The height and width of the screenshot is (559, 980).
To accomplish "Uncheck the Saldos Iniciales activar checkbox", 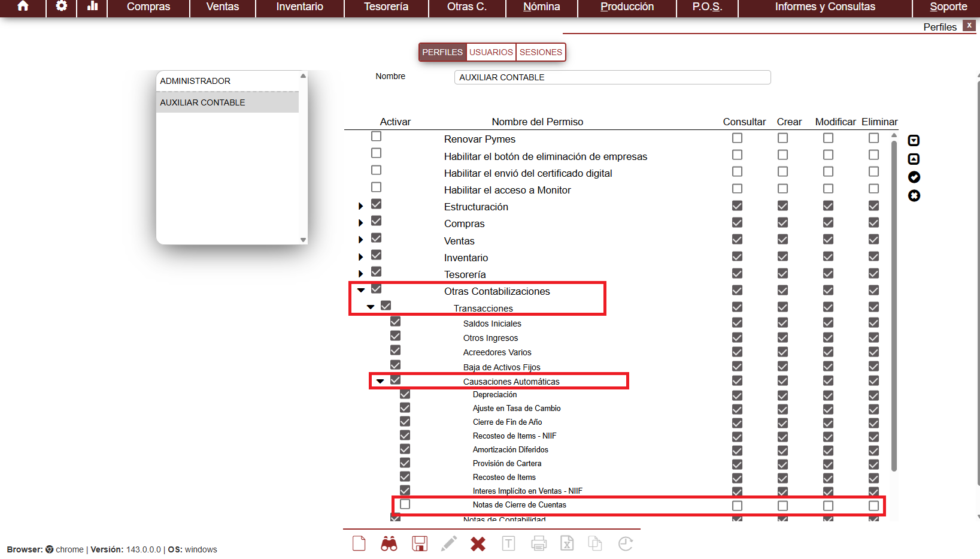I will click(x=395, y=322).
